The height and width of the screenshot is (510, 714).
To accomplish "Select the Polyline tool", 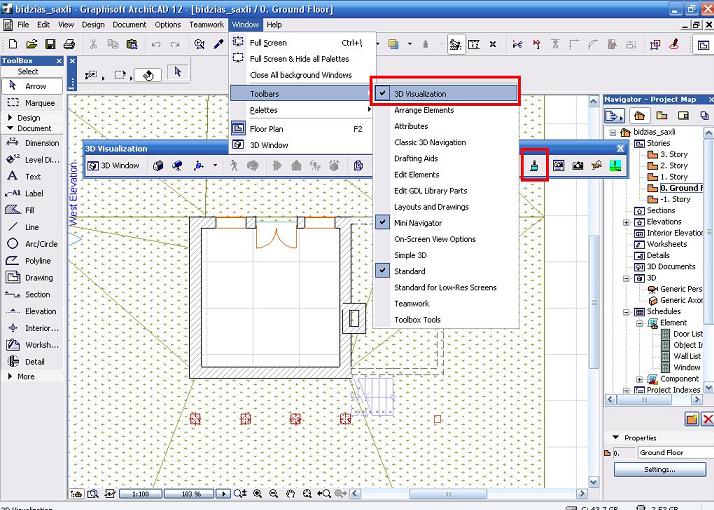I will point(32,260).
